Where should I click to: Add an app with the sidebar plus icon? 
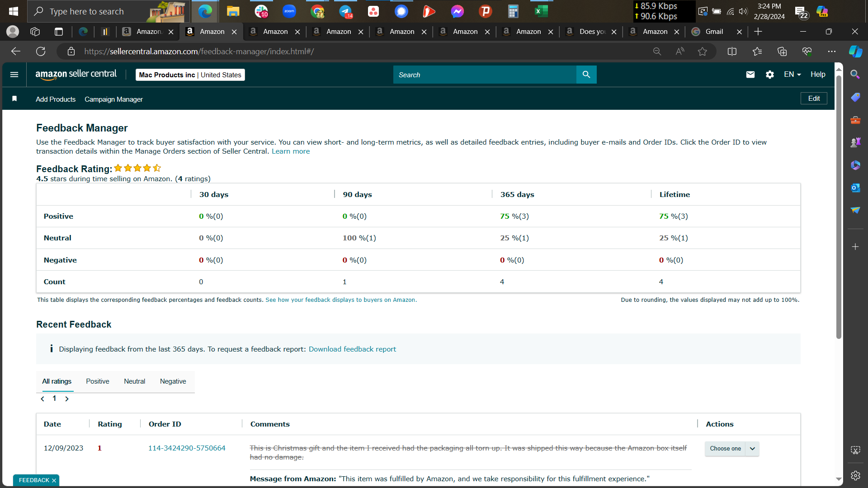(855, 247)
